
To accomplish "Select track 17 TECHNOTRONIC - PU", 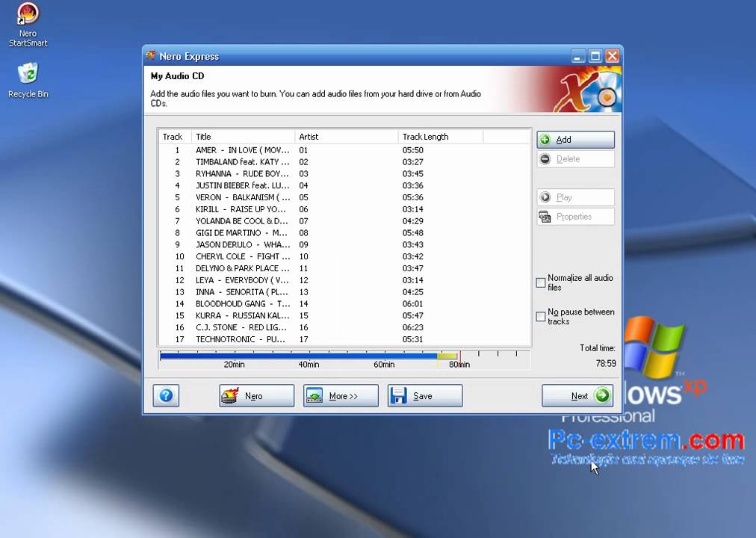I will point(344,339).
